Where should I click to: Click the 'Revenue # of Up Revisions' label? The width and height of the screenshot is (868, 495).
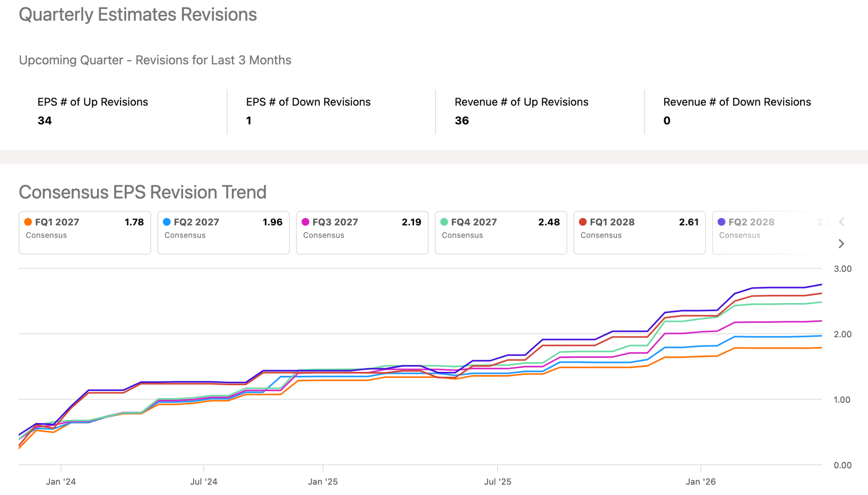tap(521, 102)
